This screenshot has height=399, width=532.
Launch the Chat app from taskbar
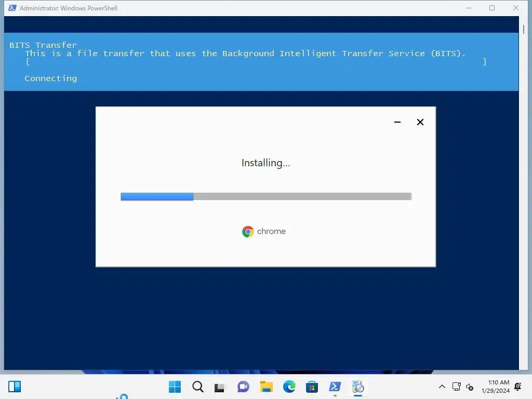click(243, 387)
